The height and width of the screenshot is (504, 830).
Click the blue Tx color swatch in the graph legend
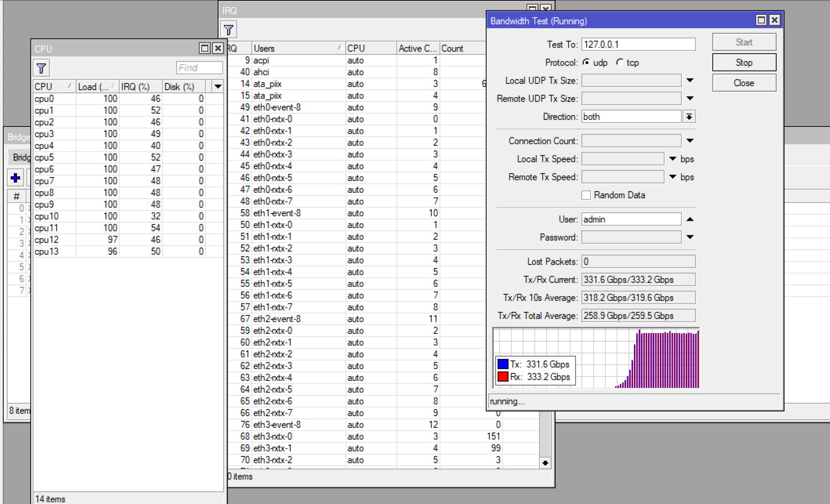tap(503, 364)
